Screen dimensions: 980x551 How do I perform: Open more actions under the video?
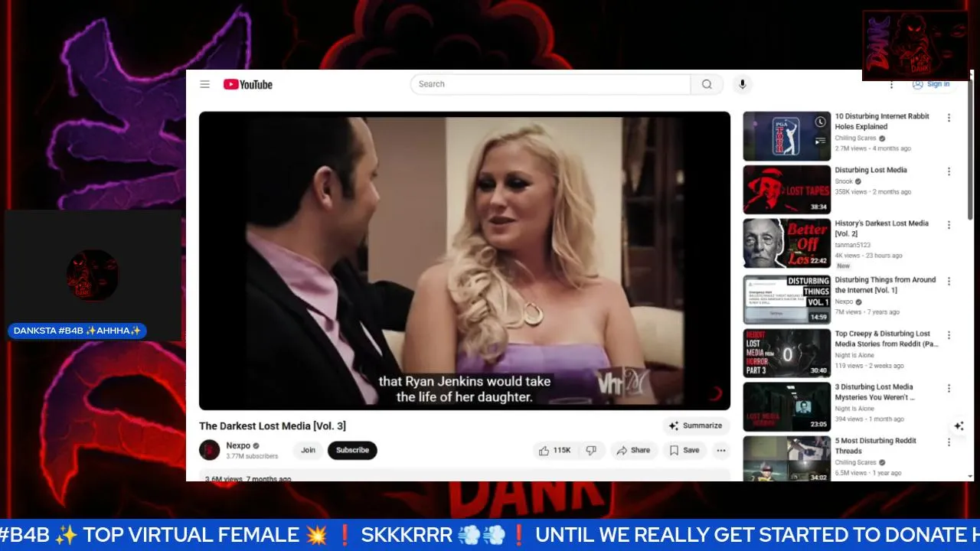(721, 450)
